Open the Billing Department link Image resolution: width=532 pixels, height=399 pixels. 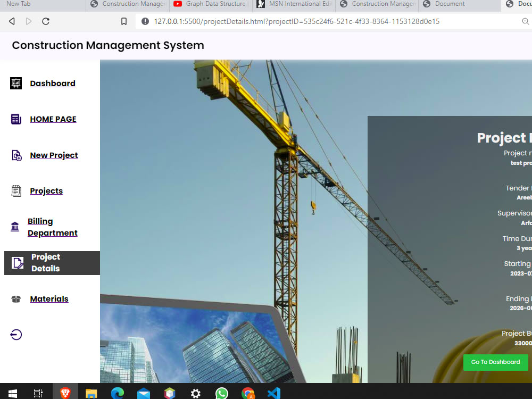coord(52,227)
